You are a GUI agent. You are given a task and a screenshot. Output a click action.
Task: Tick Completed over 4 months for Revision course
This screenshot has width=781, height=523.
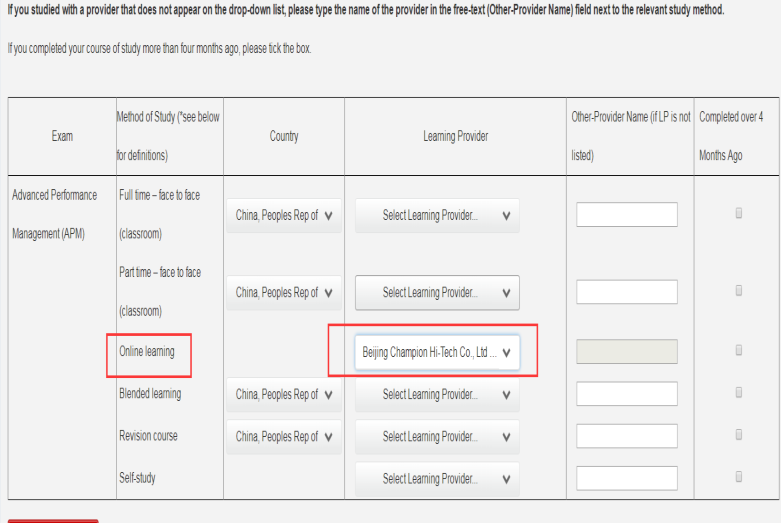(739, 435)
